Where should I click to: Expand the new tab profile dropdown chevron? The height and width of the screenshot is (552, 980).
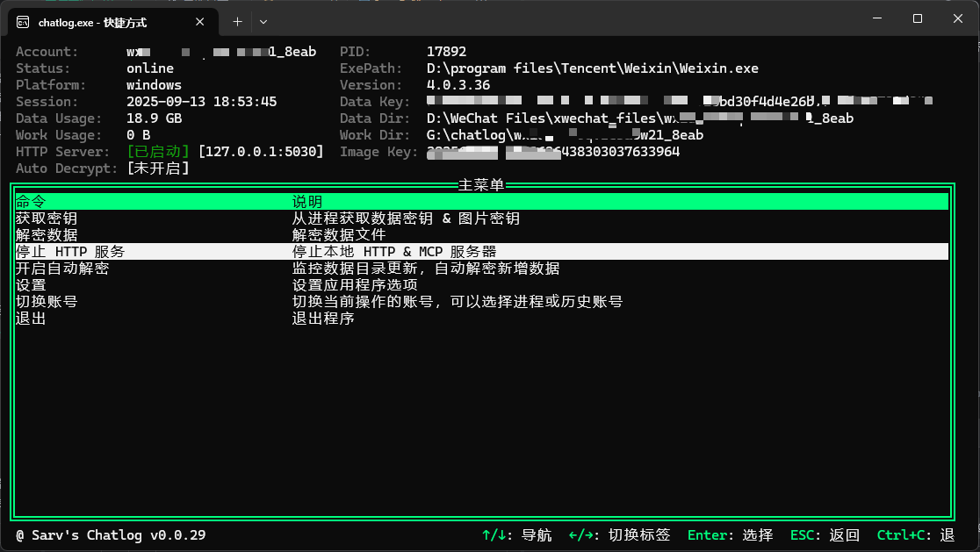point(263,21)
